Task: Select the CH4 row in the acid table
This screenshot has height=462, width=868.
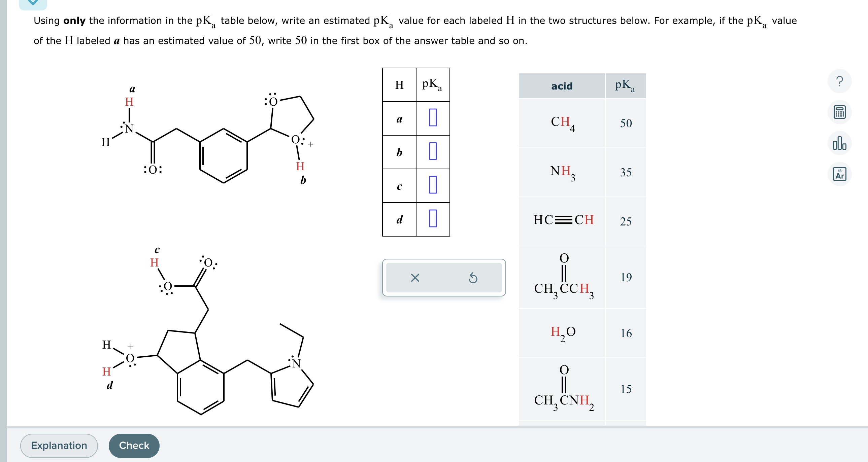Action: click(x=582, y=123)
